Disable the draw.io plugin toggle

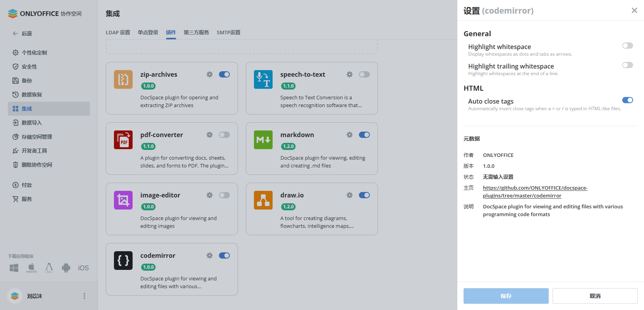click(x=364, y=195)
